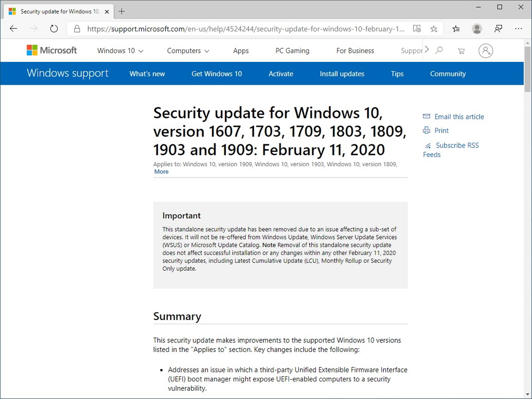Open the favorites list icon
This screenshot has width=532, height=399.
(x=456, y=29)
